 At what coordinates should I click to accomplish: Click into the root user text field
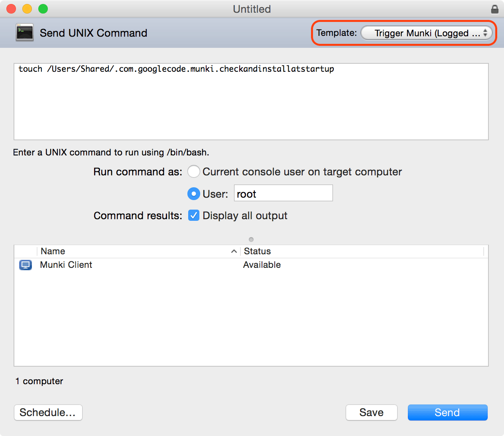coord(283,194)
